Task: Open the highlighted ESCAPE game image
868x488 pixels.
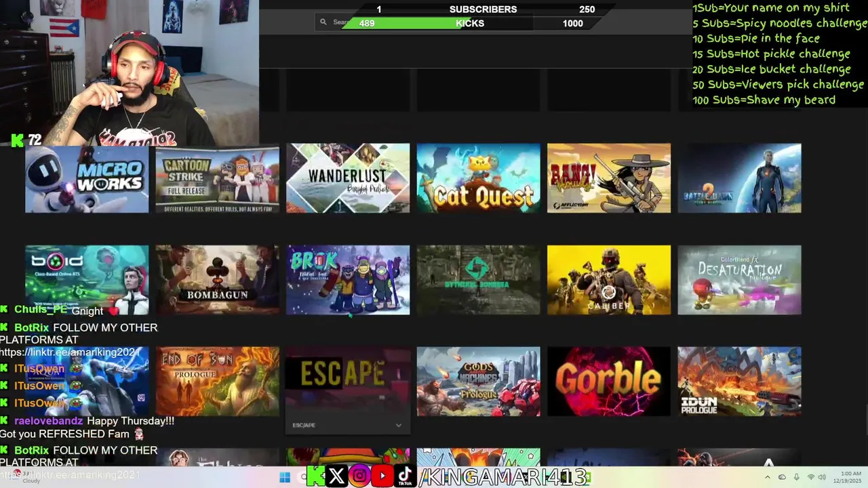Action: click(x=348, y=382)
